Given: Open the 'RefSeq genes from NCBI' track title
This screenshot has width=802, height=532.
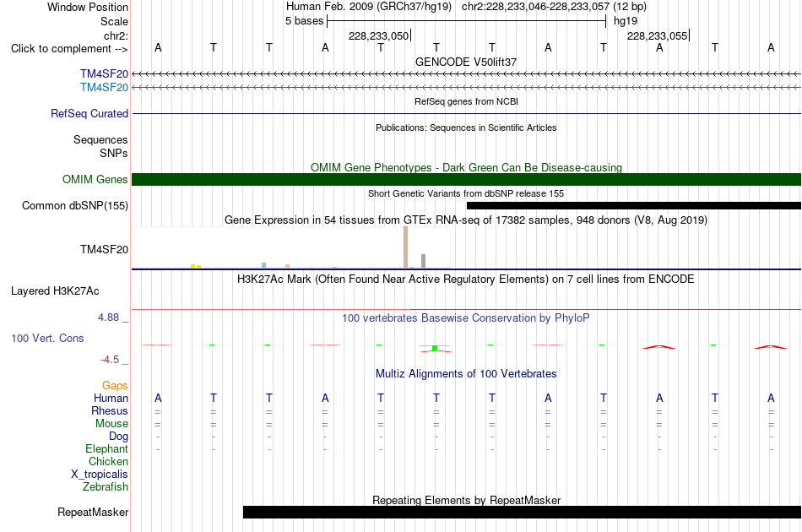Looking at the screenshot, I should pyautogui.click(x=467, y=101).
